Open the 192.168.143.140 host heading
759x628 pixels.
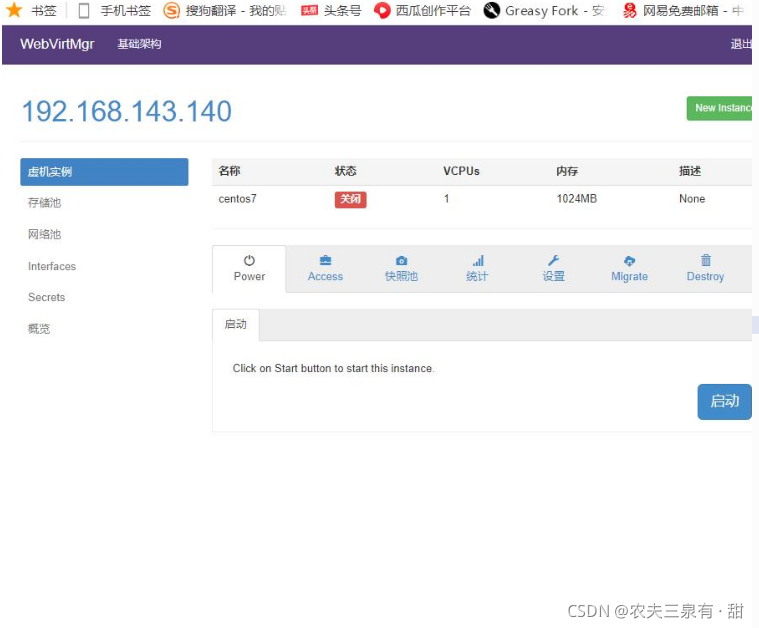tap(127, 111)
